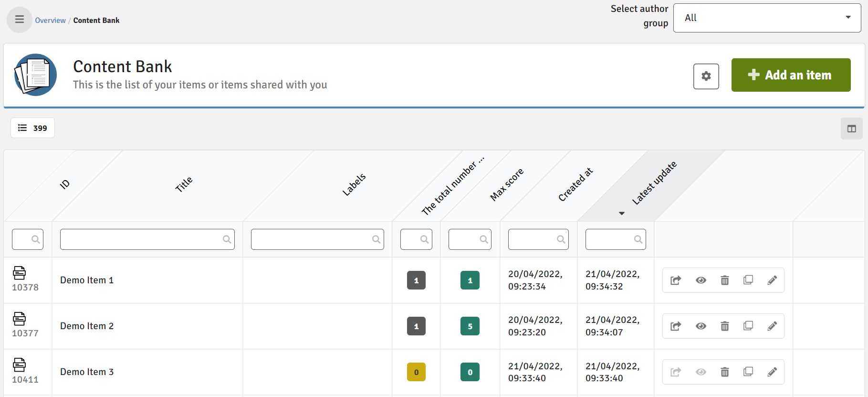The width and height of the screenshot is (868, 397).
Task: Click the Demo Item 2 title
Action: point(87,326)
